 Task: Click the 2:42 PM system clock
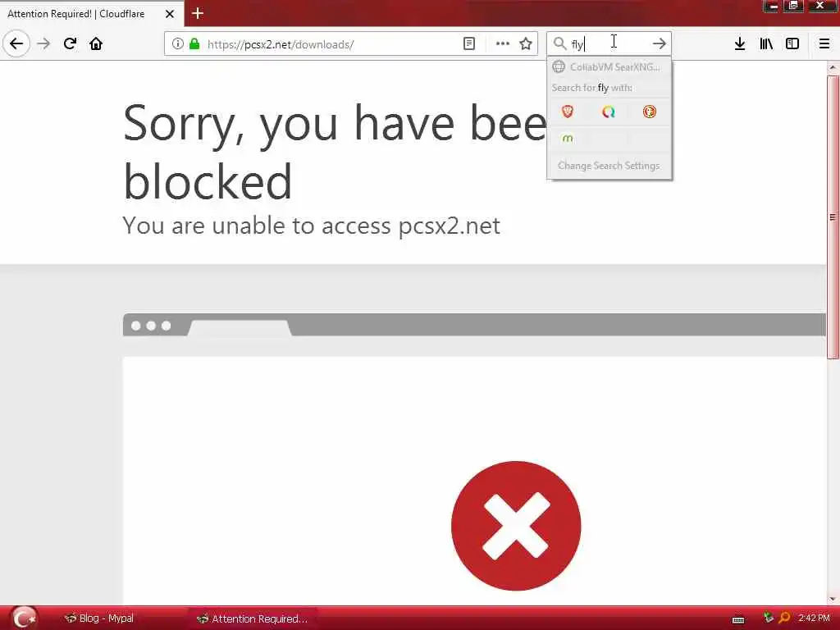tap(814, 618)
